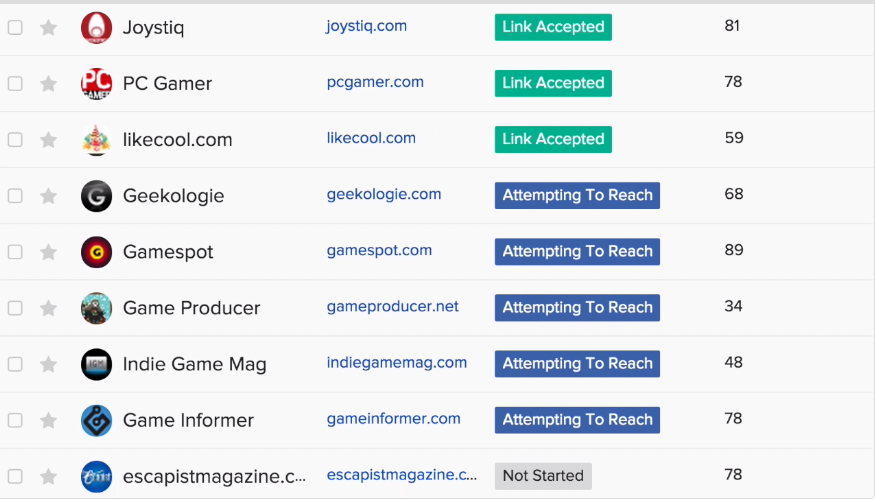Click Gamespot's score value 89
Image resolution: width=875 pixels, height=500 pixels.
click(x=734, y=250)
